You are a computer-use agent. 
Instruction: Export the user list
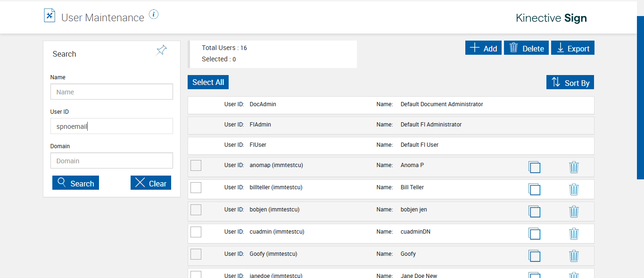coord(573,48)
